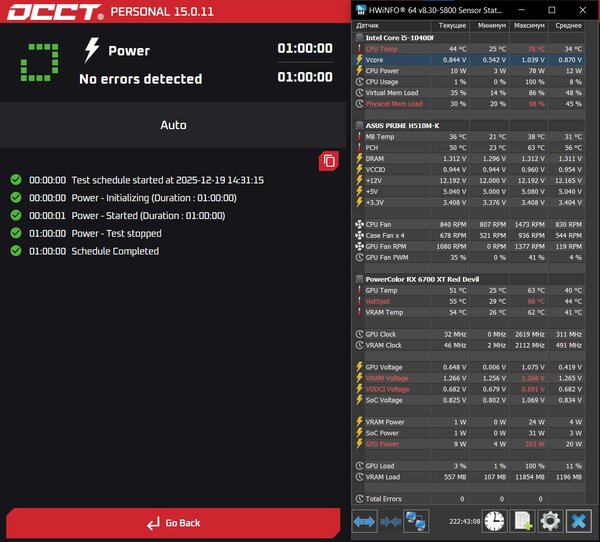The width and height of the screenshot is (600, 542).
Task: Click the green check beside 'Power - Test stopped'
Action: click(x=16, y=233)
